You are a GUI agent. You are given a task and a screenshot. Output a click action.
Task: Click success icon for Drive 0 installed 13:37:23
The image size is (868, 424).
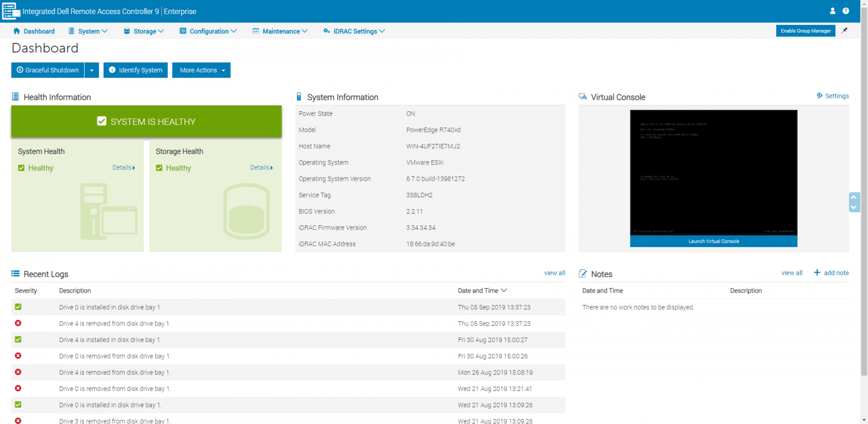pos(18,307)
